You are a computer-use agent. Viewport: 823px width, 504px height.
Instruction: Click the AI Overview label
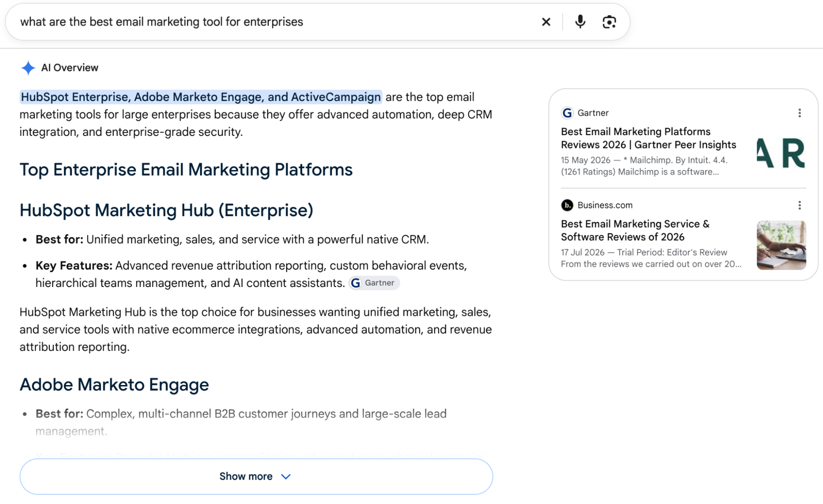coord(70,68)
